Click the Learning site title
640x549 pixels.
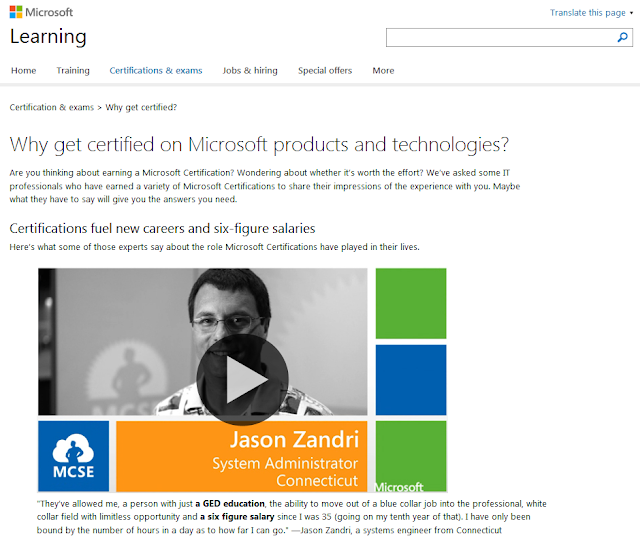(48, 37)
